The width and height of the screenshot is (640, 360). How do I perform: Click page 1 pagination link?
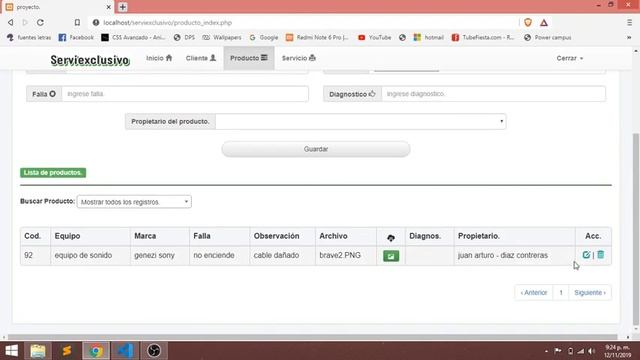click(561, 293)
